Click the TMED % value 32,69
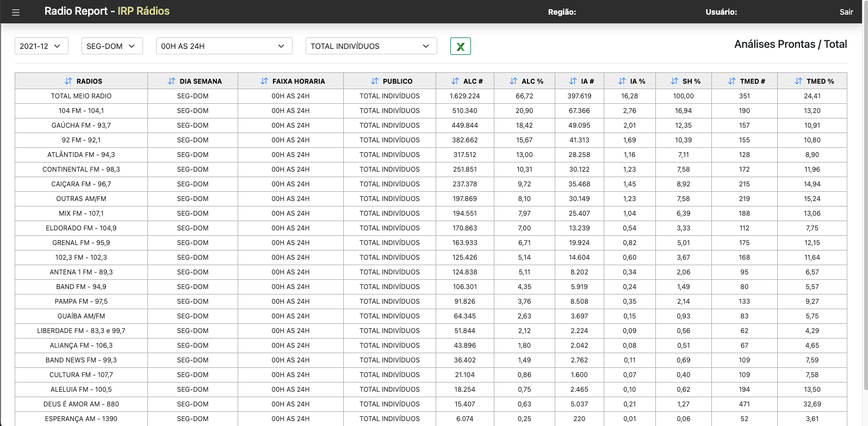 (812, 404)
